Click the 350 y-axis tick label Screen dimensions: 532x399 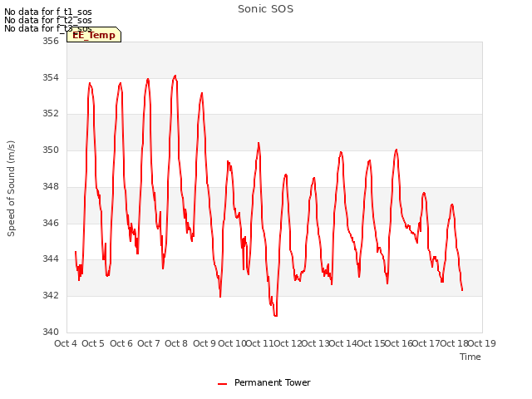pos(51,150)
